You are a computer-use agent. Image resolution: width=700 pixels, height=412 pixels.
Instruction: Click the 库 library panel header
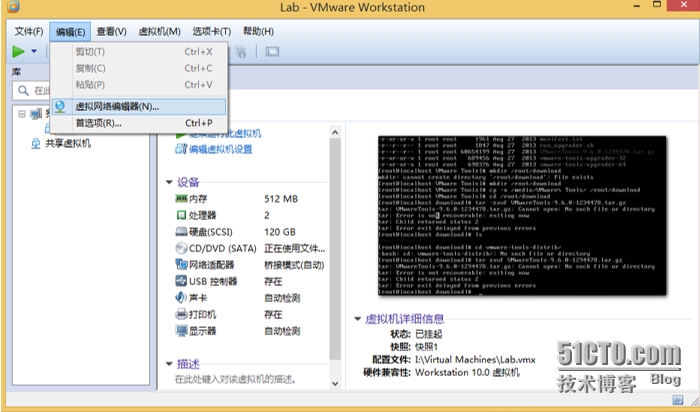[17, 72]
